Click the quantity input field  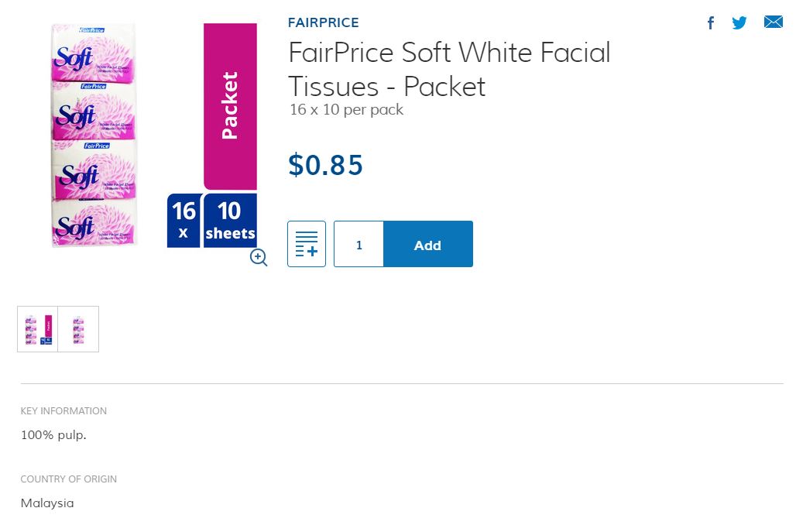[359, 244]
